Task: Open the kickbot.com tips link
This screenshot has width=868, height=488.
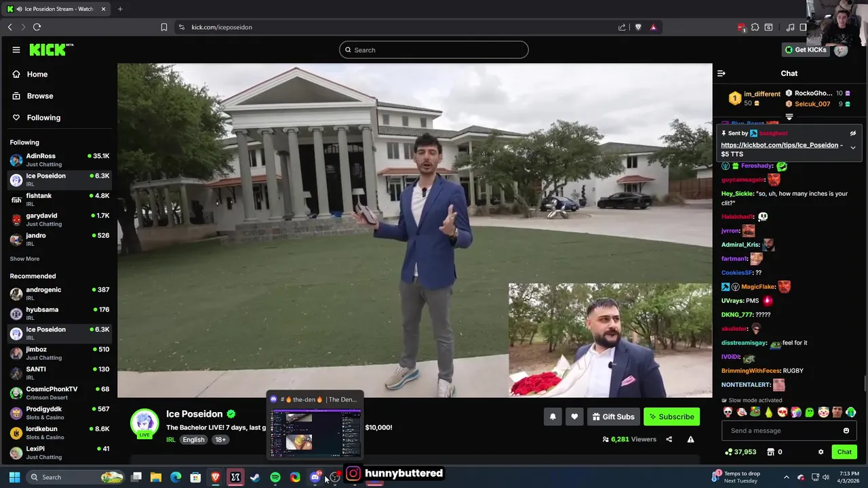Action: point(779,145)
